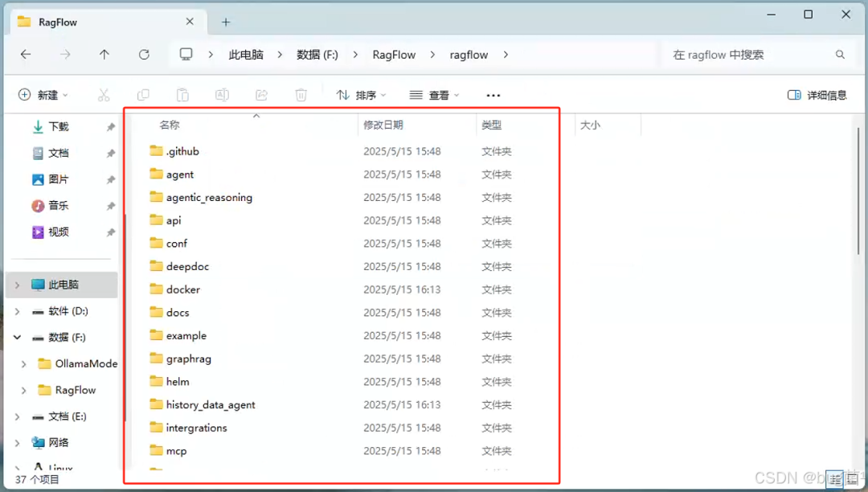Screen dimensions: 868x492
Task: Expand 此电脑 in navigation pane
Action: (17, 285)
